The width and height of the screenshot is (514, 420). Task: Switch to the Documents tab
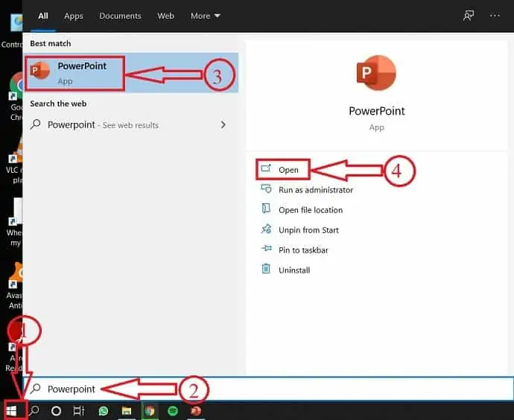pos(120,16)
